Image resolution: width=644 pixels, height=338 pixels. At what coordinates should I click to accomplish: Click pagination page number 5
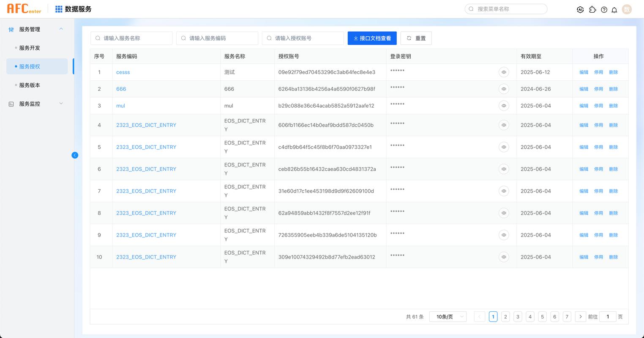(x=542, y=316)
